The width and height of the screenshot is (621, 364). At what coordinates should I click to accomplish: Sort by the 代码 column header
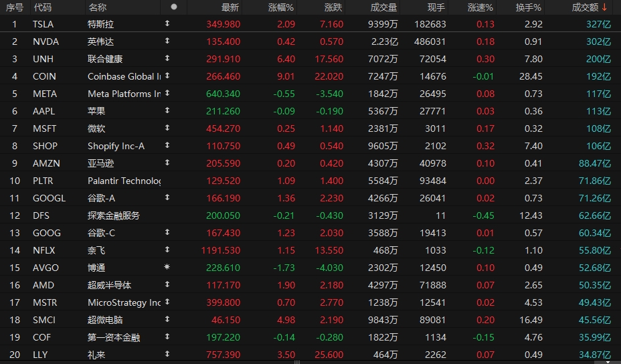[x=42, y=7]
